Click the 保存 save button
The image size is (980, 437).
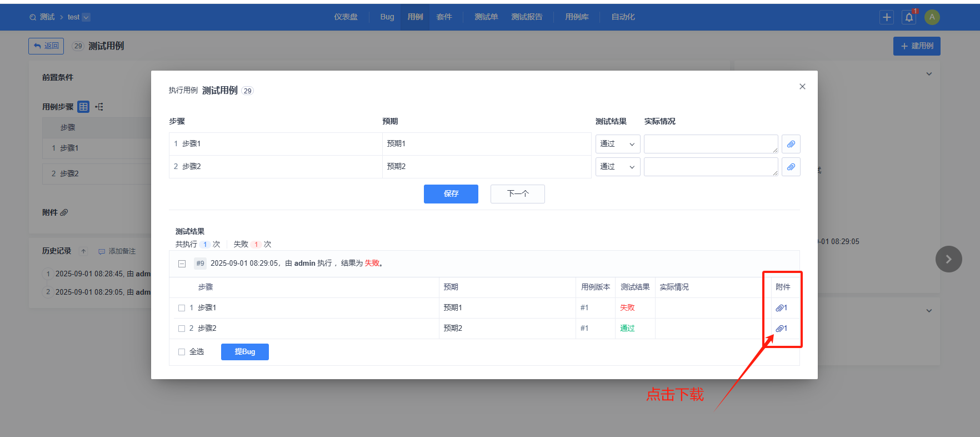[x=451, y=194]
